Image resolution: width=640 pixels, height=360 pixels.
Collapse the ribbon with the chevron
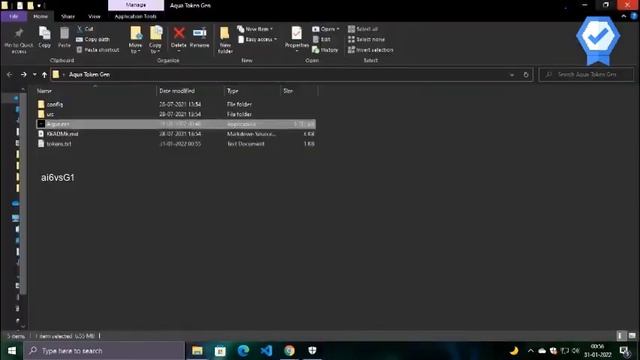(x=624, y=16)
